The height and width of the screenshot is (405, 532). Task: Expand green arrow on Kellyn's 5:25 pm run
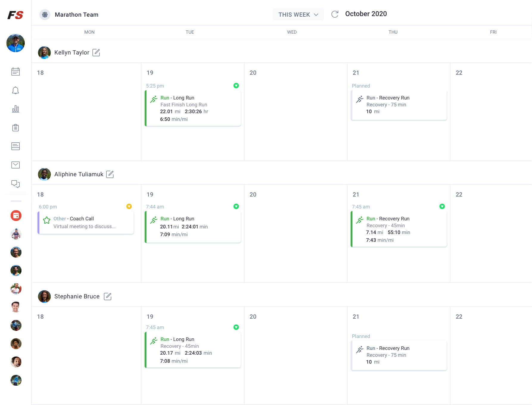236,86
